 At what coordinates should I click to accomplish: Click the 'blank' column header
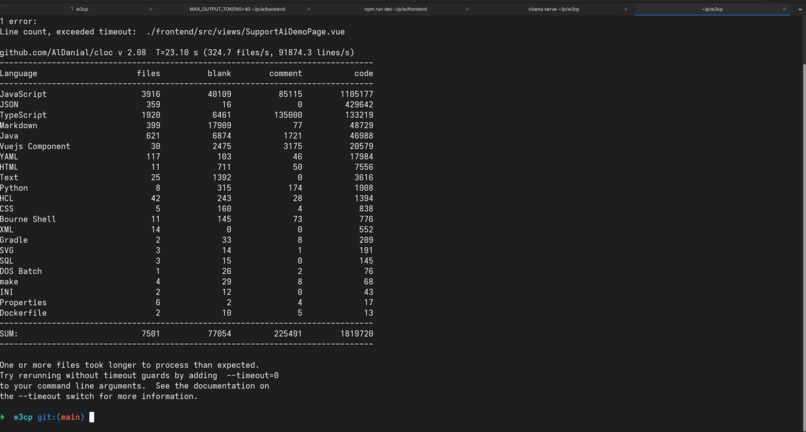pos(219,74)
